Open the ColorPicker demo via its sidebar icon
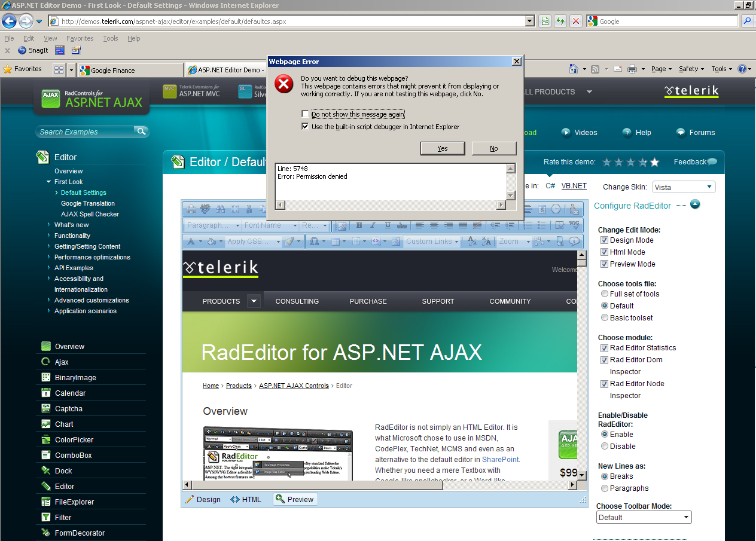The image size is (756, 541). click(46, 439)
